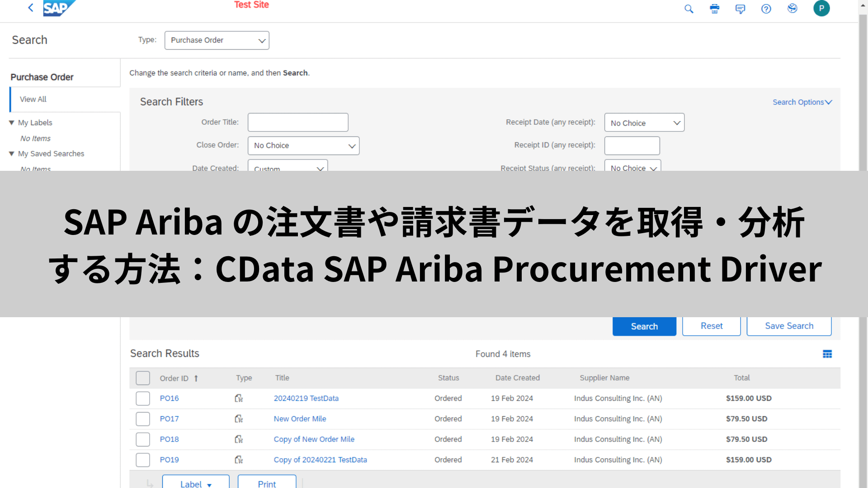This screenshot has width=868, height=488.
Task: Click the Status column header
Action: [448, 378]
